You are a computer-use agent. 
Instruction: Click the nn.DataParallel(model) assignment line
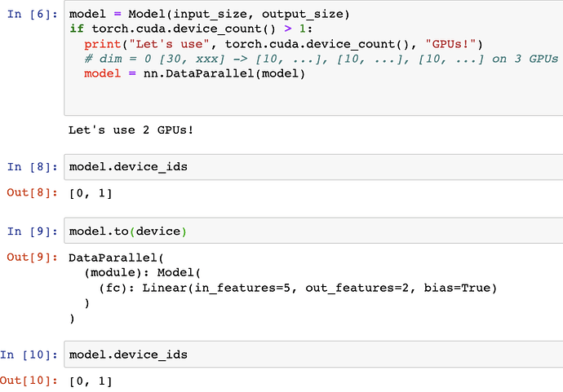click(194, 73)
